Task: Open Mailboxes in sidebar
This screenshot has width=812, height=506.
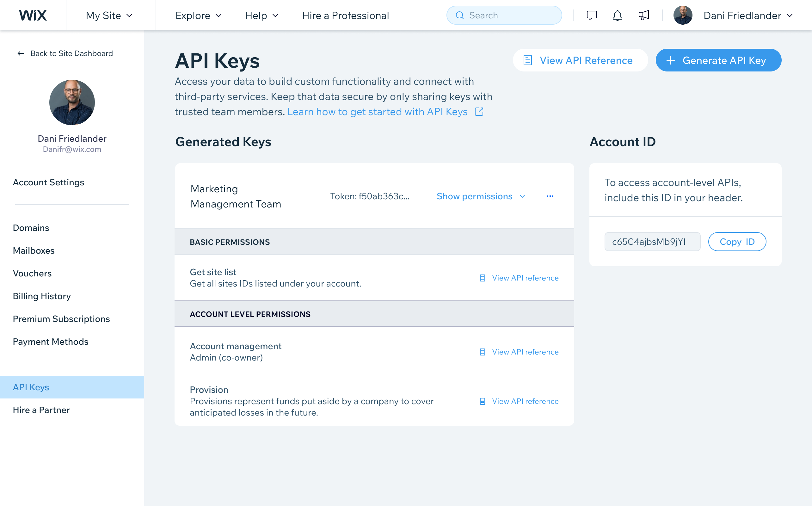Action: [x=34, y=250]
